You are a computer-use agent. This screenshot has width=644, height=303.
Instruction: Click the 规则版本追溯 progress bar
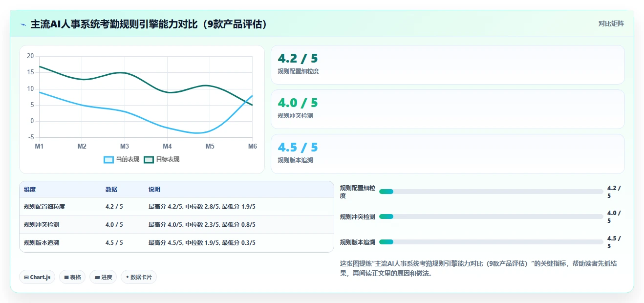pyautogui.click(x=491, y=242)
